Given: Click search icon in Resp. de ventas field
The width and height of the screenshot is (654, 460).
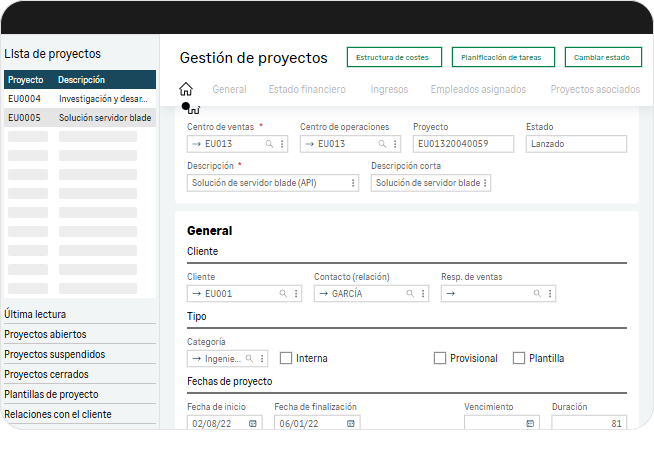Looking at the screenshot, I should (x=537, y=294).
